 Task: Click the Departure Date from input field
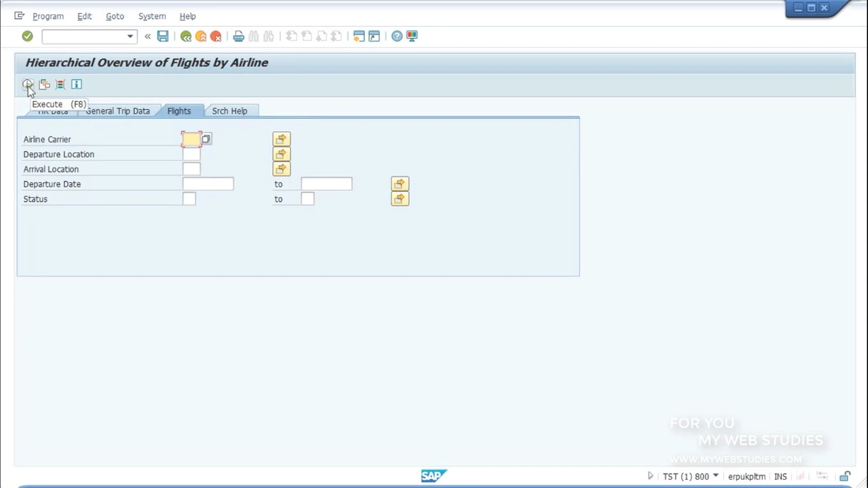tap(208, 184)
